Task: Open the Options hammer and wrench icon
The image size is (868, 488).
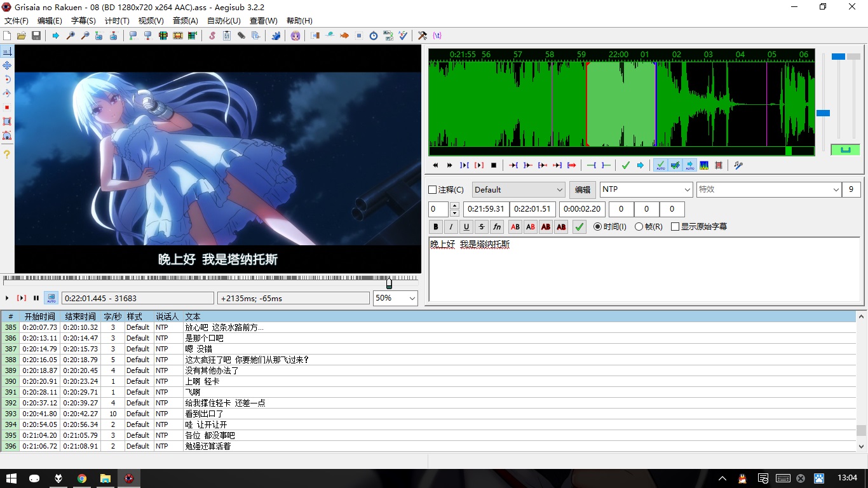Action: click(x=423, y=36)
